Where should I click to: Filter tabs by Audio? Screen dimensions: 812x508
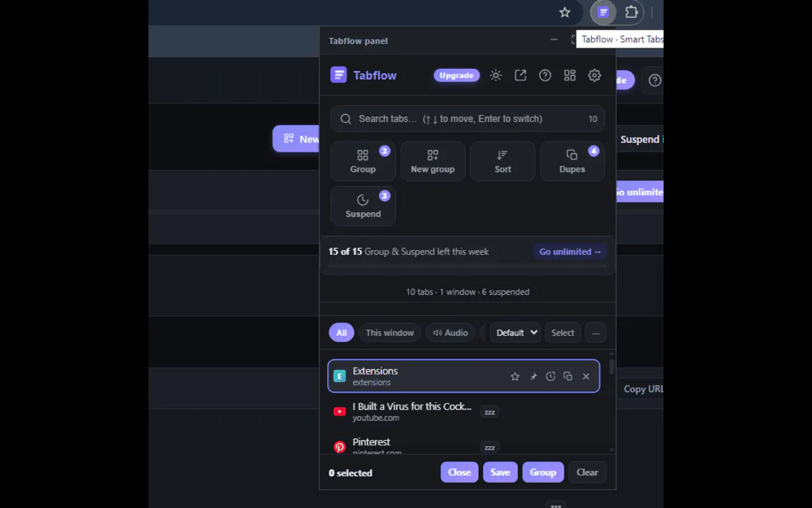tap(450, 333)
